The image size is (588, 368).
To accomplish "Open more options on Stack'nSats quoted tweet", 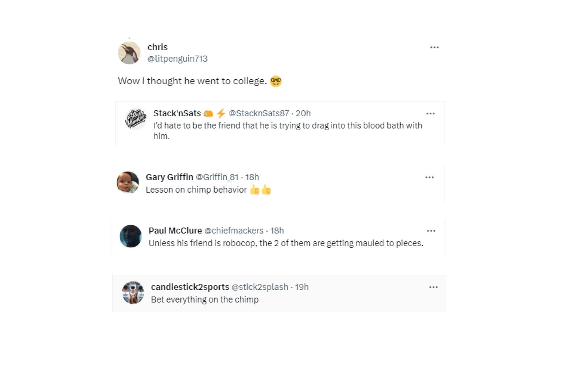I will [x=430, y=113].
